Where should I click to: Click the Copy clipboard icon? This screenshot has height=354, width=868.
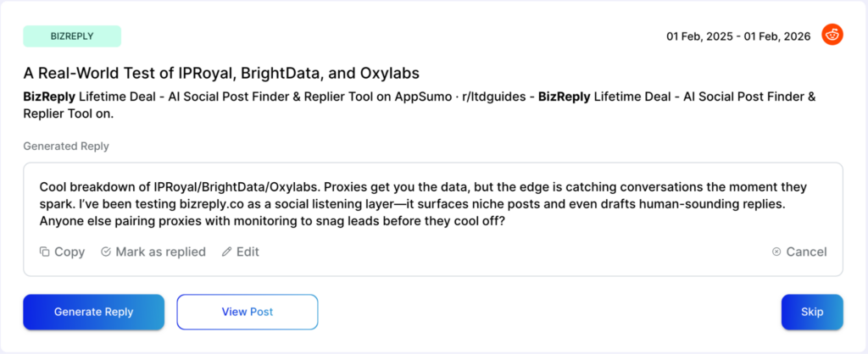click(x=45, y=252)
